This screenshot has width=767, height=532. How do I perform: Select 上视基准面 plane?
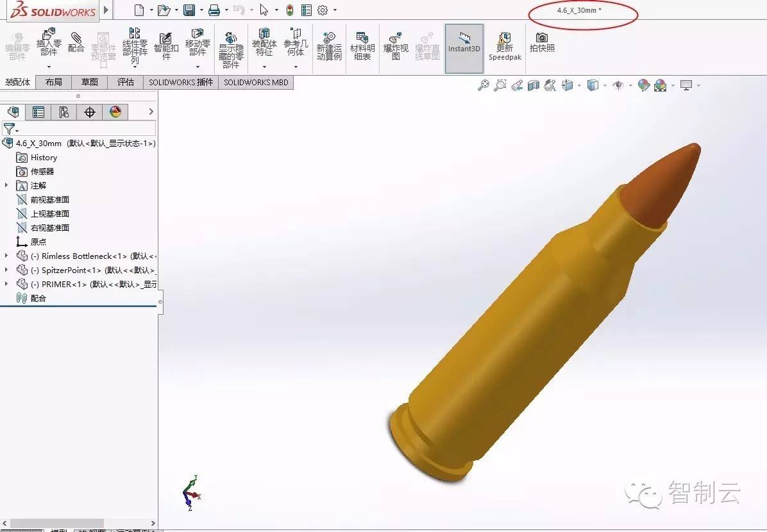coord(42,213)
